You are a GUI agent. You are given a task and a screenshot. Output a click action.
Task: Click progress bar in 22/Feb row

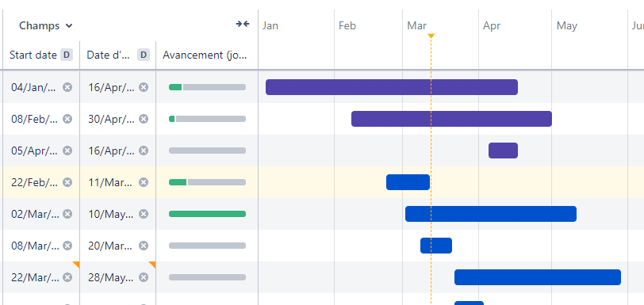pos(208,182)
